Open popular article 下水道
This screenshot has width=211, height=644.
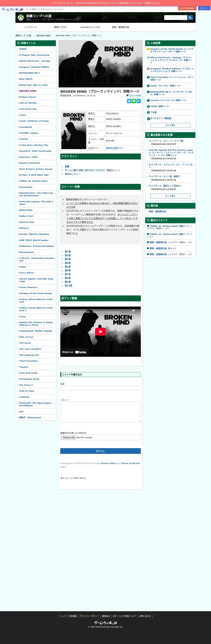click(153, 113)
